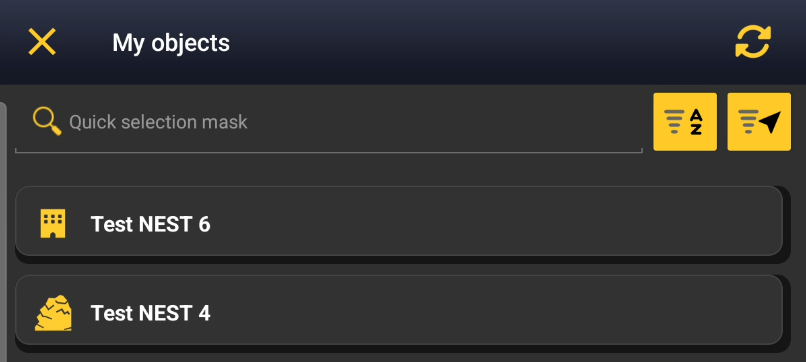Toggle alphabetical A-Z sorting
Image resolution: width=806 pixels, height=362 pixels.
(685, 122)
